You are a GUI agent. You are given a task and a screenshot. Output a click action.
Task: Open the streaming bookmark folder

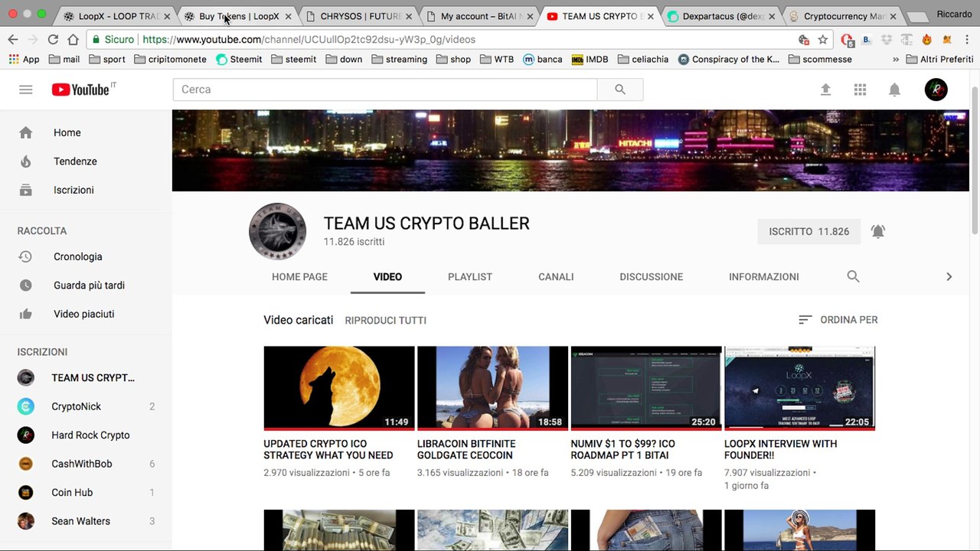pos(399,59)
